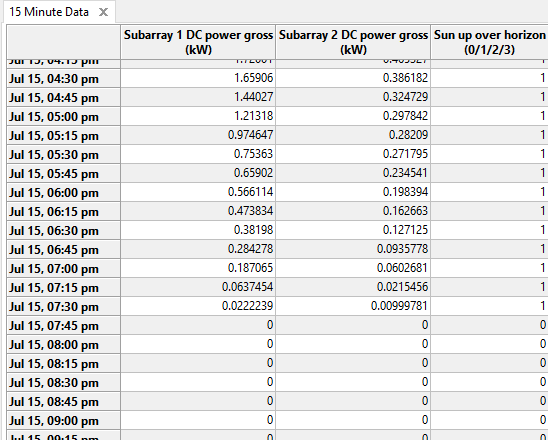Select row header Jul 15, 07:30 pm
Image resolution: width=548 pixels, height=440 pixels.
pos(64,306)
